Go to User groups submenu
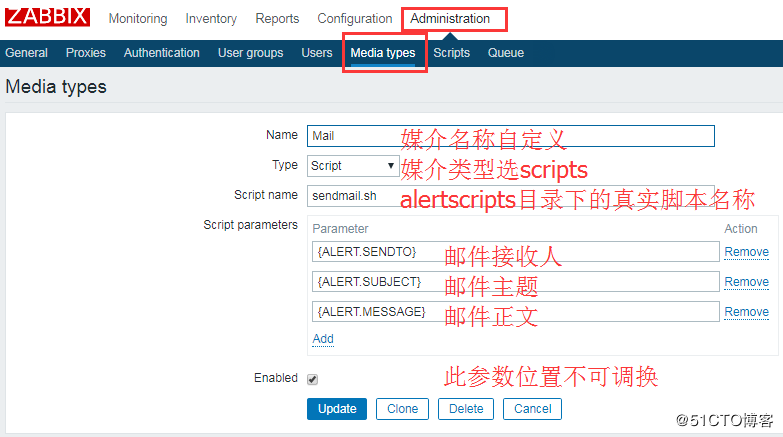783x437 pixels. [x=251, y=53]
